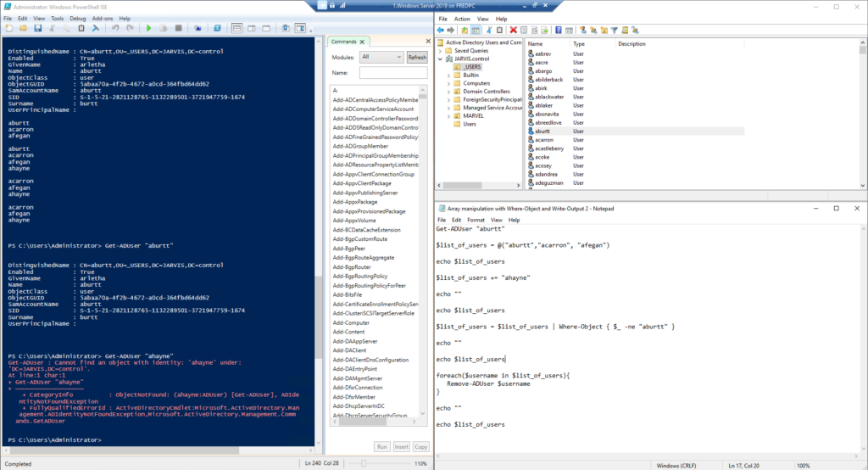
Task: Click Refresh icon in ADUC toolbar
Action: (534, 30)
